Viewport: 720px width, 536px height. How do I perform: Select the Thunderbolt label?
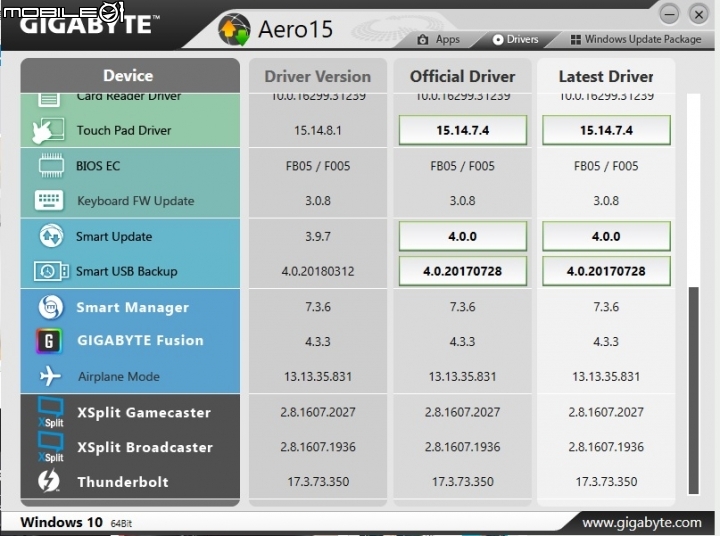click(x=123, y=482)
